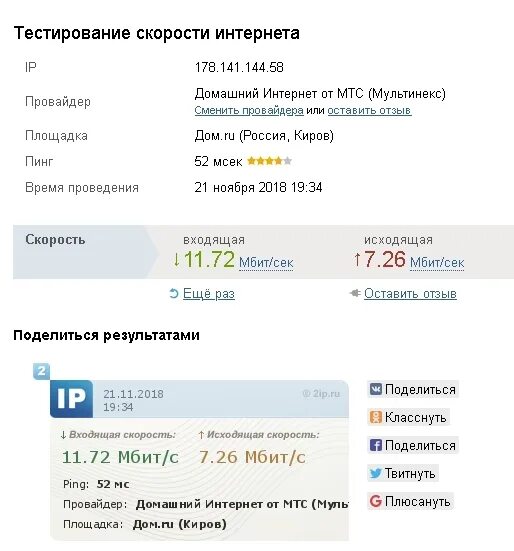
Task: Click the Твитнуть button
Action: pyautogui.click(x=403, y=473)
